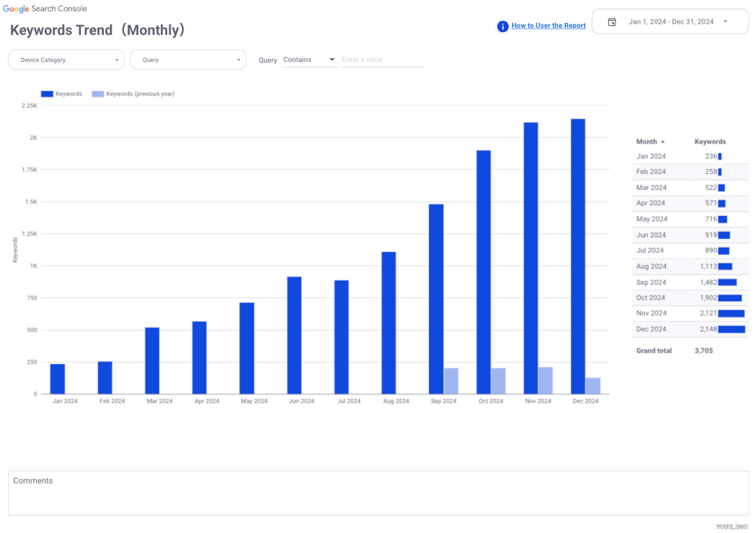Select the Oct 2024 table row
Image resolution: width=756 pixels, height=533 pixels.
pos(690,298)
